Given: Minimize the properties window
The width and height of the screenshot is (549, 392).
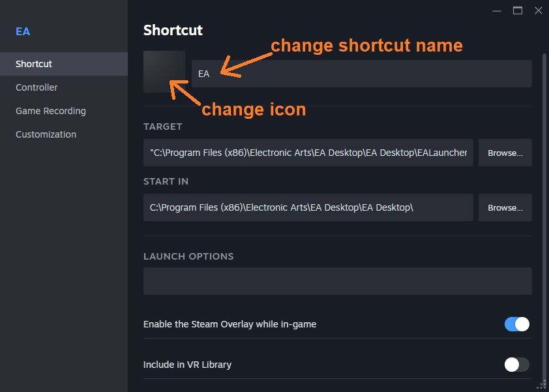Looking at the screenshot, I should point(497,10).
